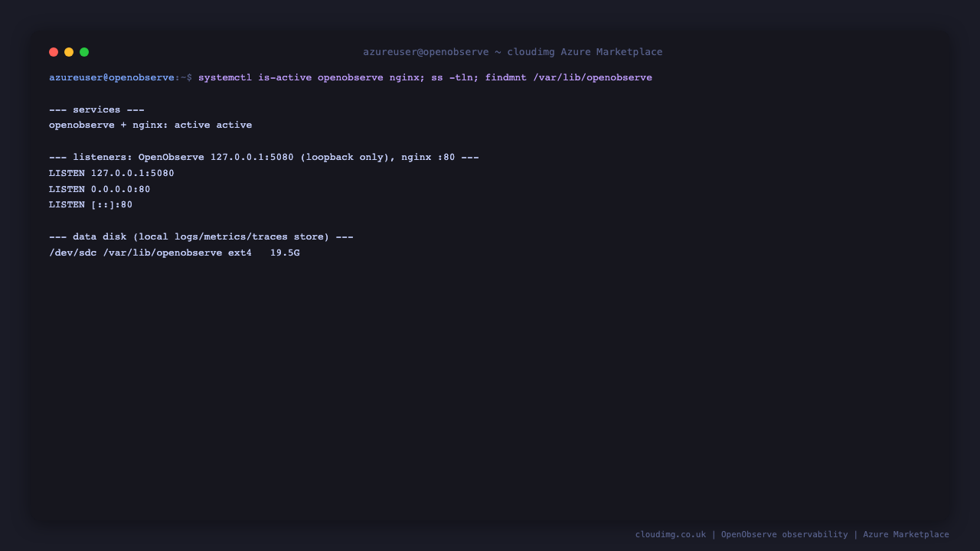980x551 pixels.
Task: Click the line 'LISTEN 127.0.0.1:5080'
Action: coord(112,173)
